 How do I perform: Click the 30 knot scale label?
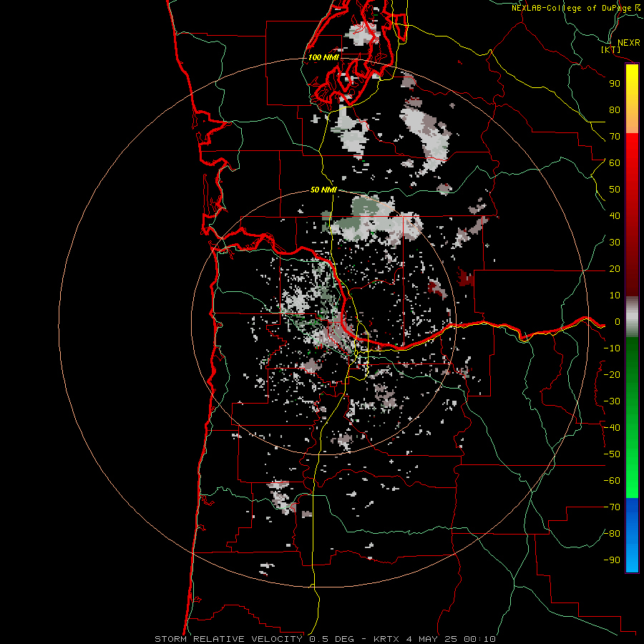(615, 243)
